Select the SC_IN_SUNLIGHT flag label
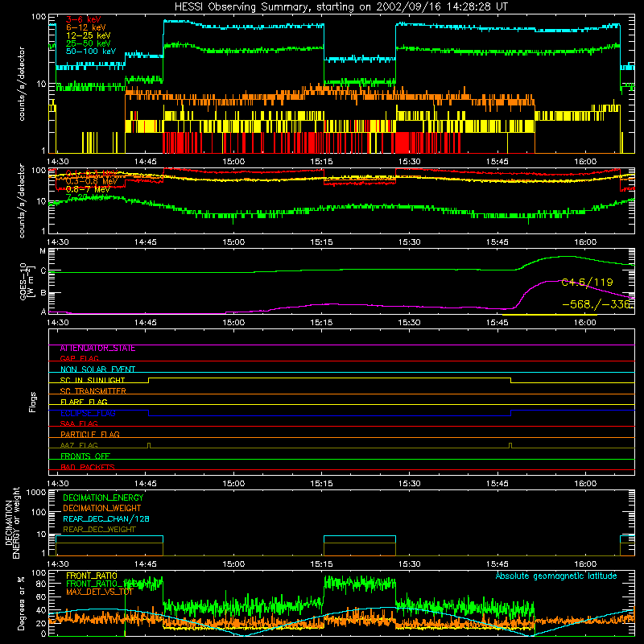Viewport: 644px width, 644px height. coord(93,380)
